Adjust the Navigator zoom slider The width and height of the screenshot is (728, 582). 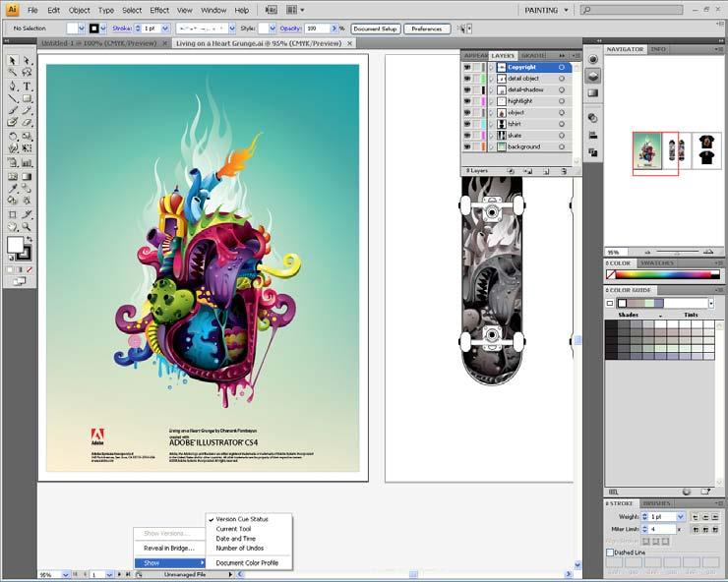[x=678, y=253]
